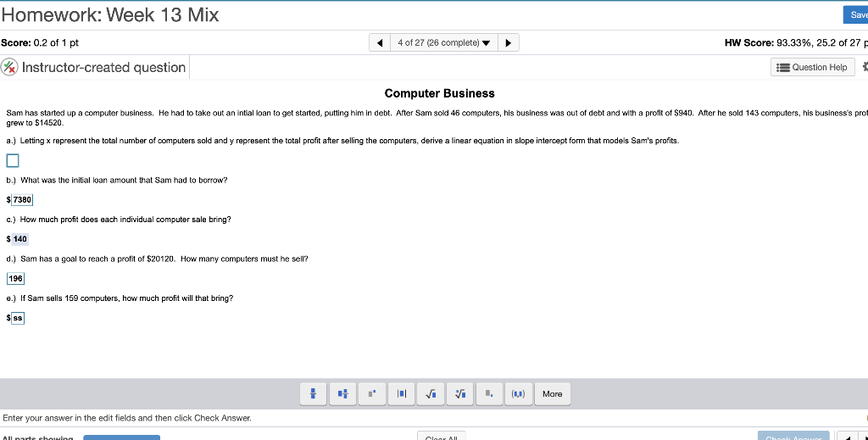Insert a subscript template

pos(489,394)
